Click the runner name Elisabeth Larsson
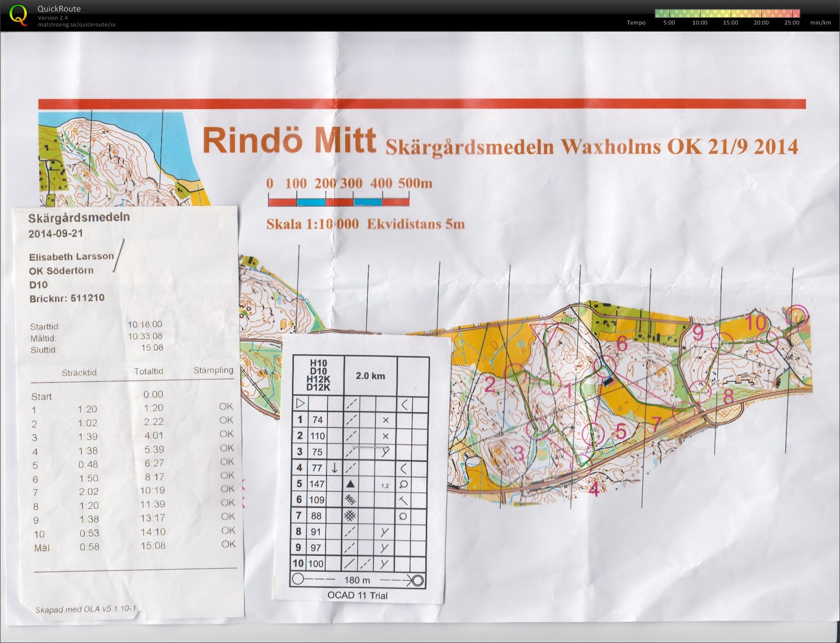The width and height of the screenshot is (840, 643). click(x=71, y=257)
